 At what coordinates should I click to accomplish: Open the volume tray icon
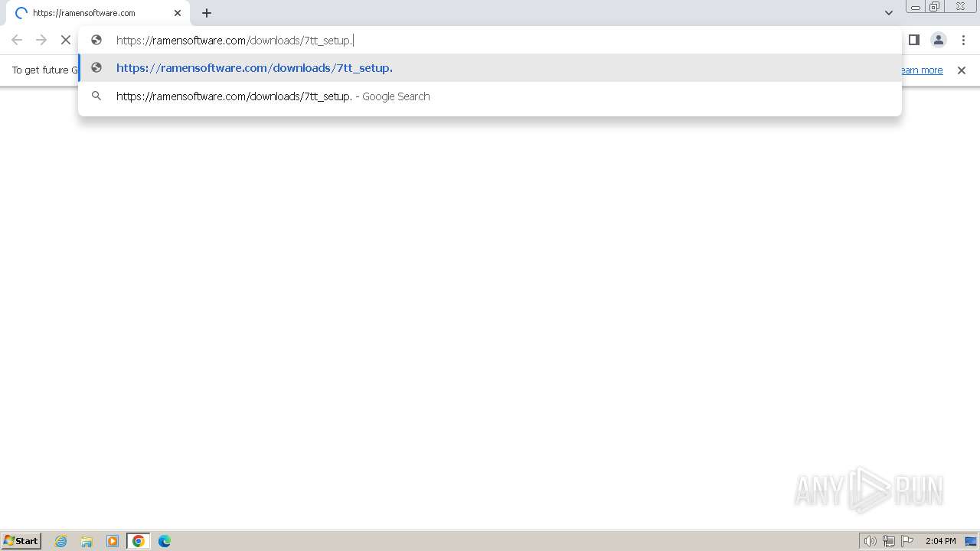pos(870,541)
